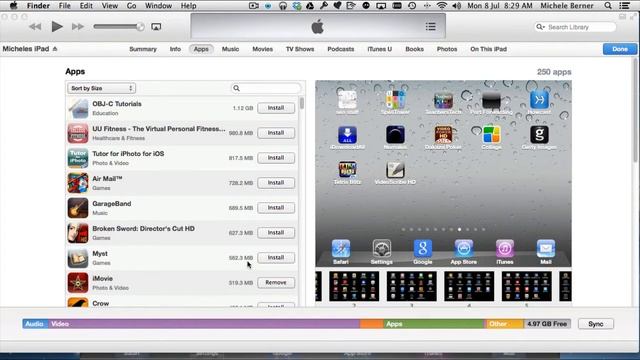The width and height of the screenshot is (640, 360).
Task: Select the Port Forwarding app icon
Action: pos(491,100)
